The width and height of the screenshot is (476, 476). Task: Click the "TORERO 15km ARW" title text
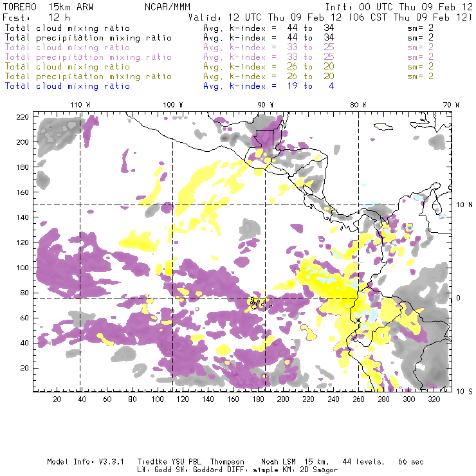coord(48,7)
